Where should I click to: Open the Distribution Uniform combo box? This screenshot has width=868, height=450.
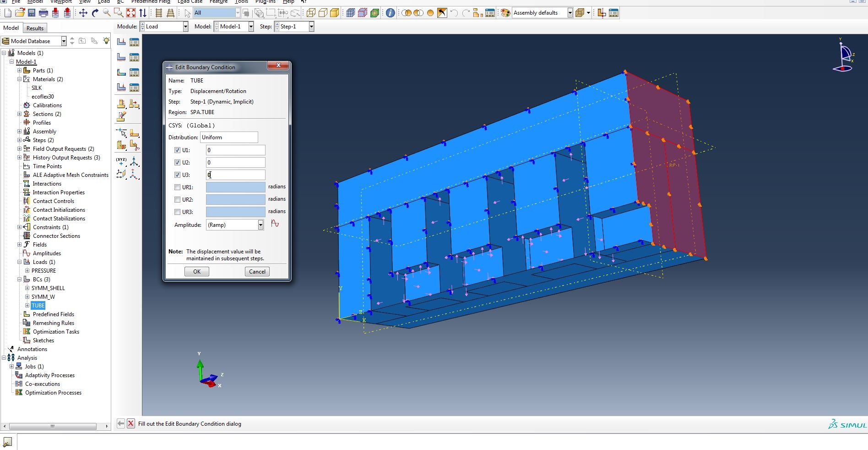coord(229,137)
